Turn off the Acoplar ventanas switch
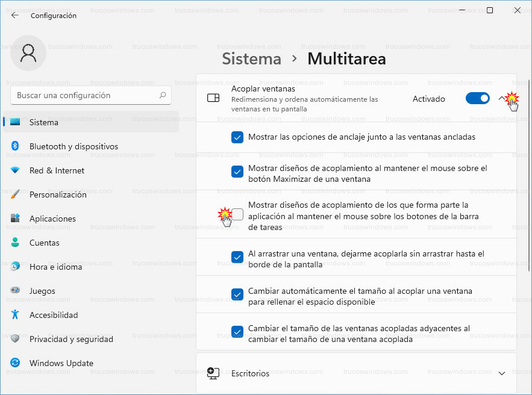Viewport: 532px width, 395px height. [x=477, y=99]
